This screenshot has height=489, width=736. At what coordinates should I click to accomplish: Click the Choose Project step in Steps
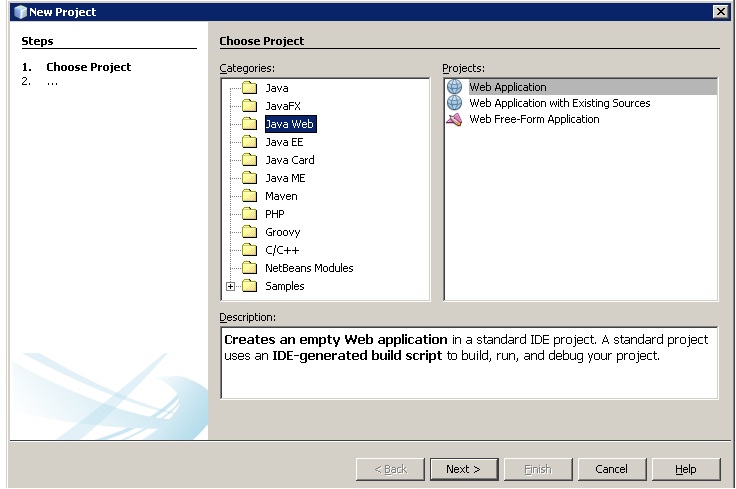coord(88,67)
